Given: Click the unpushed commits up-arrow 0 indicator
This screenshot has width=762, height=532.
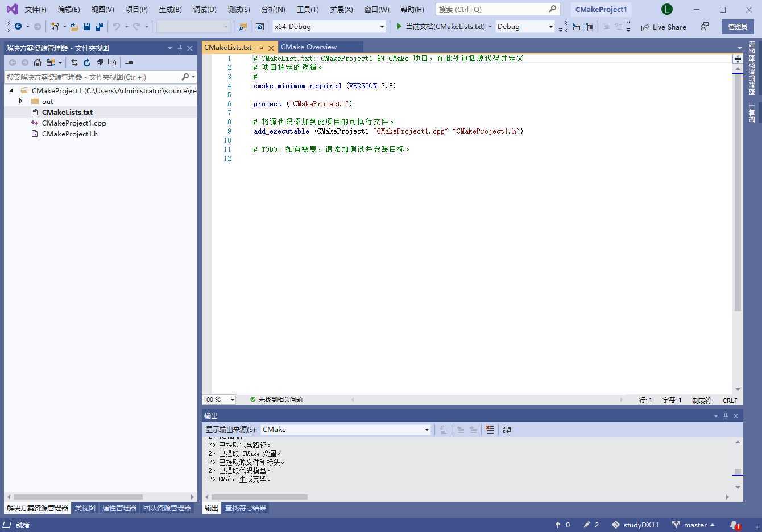Looking at the screenshot, I should click(562, 525).
